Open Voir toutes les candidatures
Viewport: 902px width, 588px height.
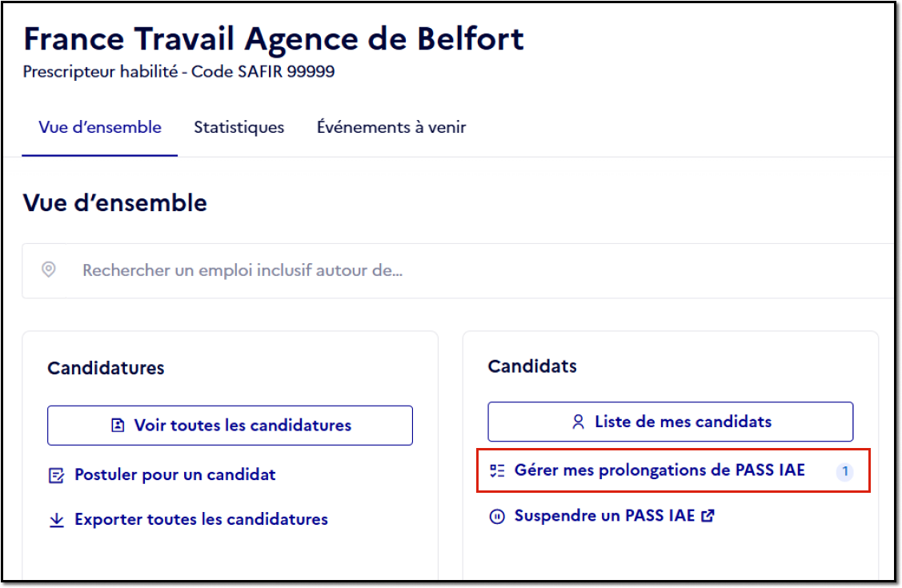tap(231, 426)
